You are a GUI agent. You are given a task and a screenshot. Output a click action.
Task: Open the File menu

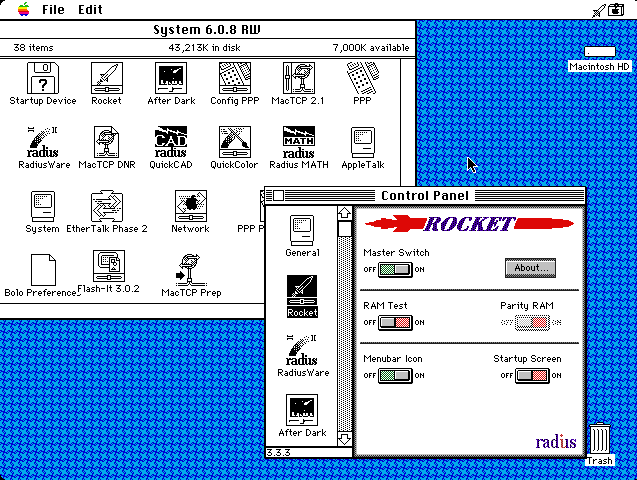[x=53, y=9]
